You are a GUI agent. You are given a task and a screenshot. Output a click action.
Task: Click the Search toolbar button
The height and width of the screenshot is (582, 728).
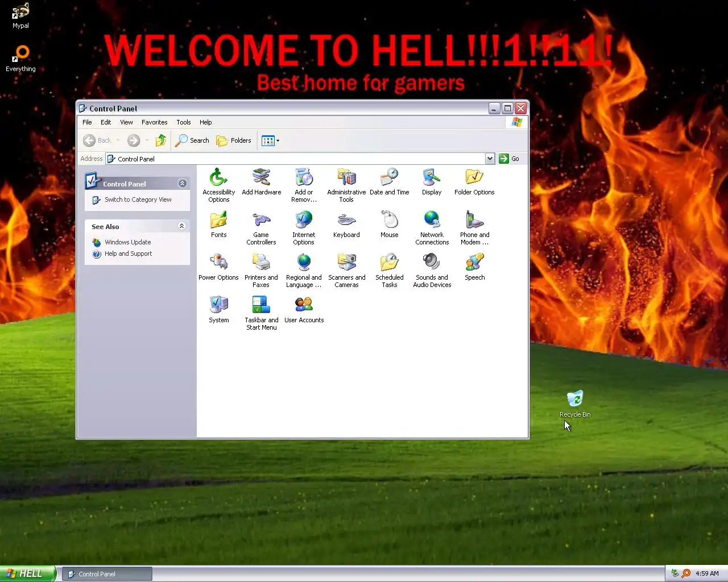click(192, 140)
